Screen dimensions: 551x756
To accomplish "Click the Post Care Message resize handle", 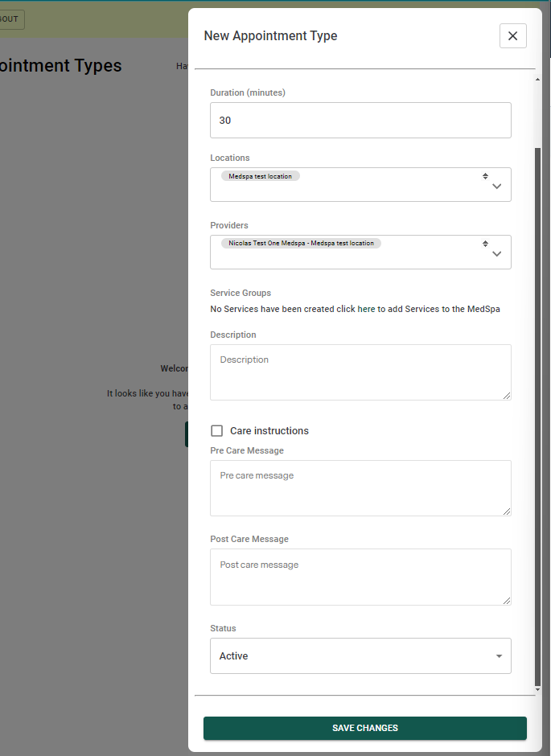I will click(x=507, y=601).
